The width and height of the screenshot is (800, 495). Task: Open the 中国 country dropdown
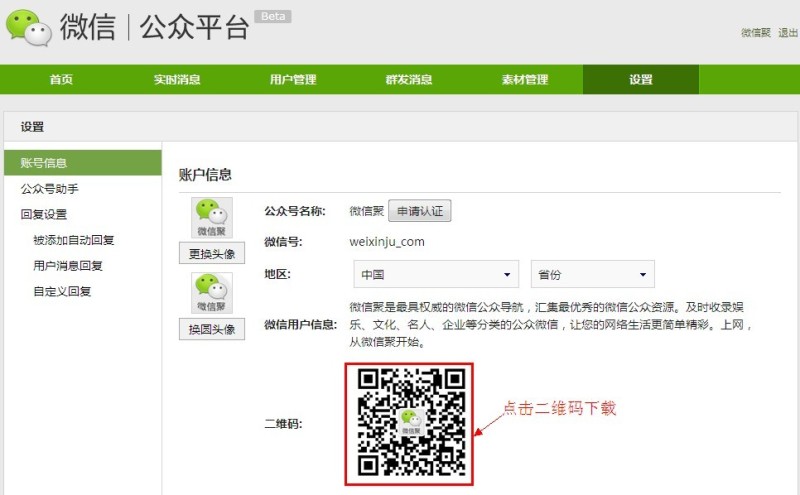(436, 274)
